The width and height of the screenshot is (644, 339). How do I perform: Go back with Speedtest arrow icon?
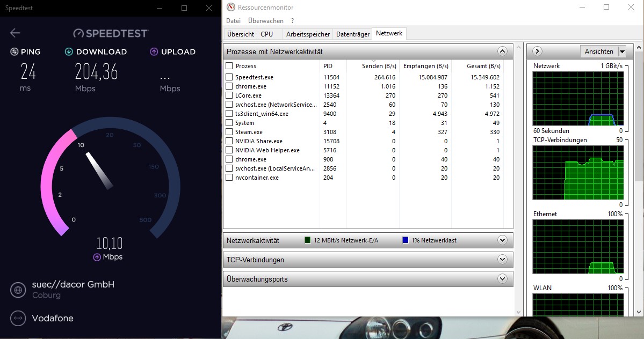tap(15, 33)
